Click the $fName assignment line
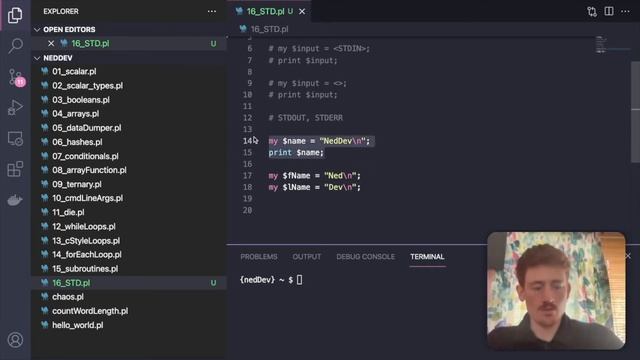This screenshot has height=360, width=640. [x=314, y=176]
